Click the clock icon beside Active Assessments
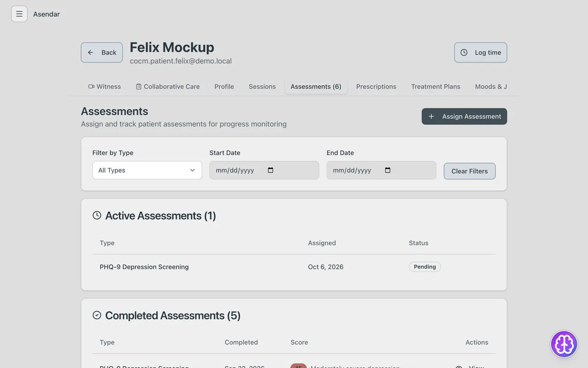The height and width of the screenshot is (368, 588). [x=97, y=215]
